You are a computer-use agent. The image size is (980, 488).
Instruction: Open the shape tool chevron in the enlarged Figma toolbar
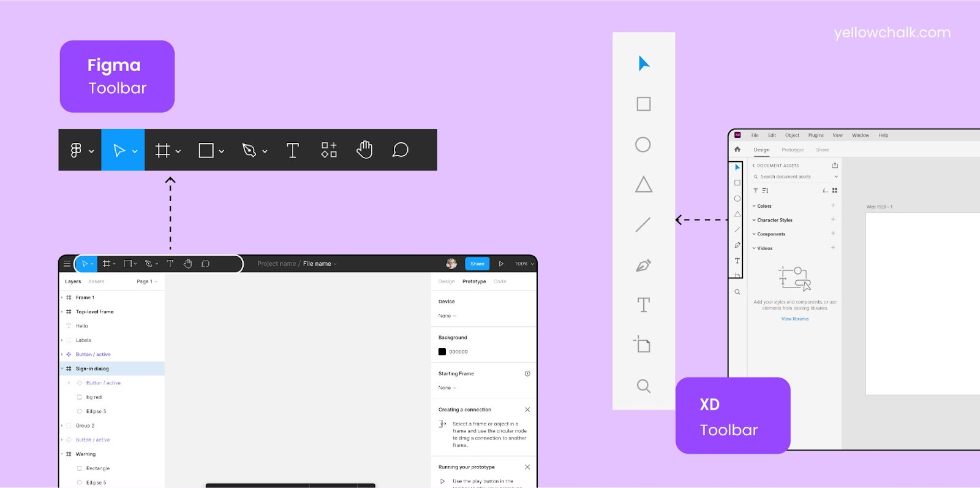222,151
